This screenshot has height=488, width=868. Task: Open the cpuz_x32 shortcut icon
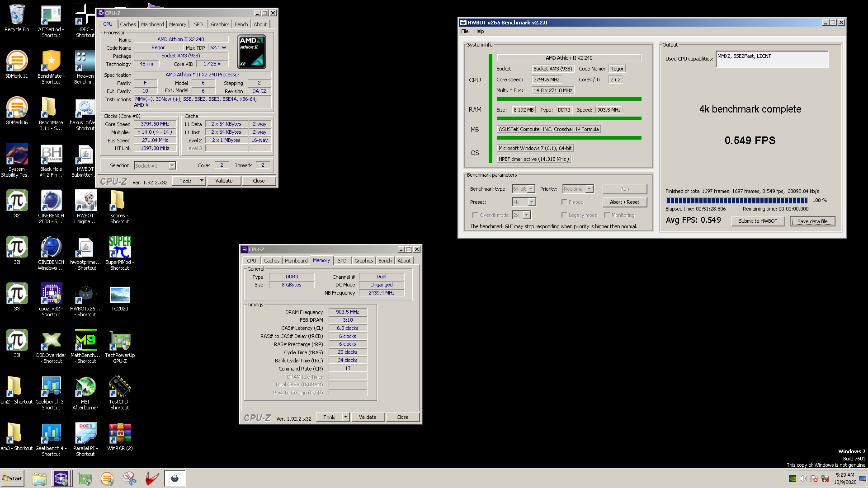click(x=51, y=300)
